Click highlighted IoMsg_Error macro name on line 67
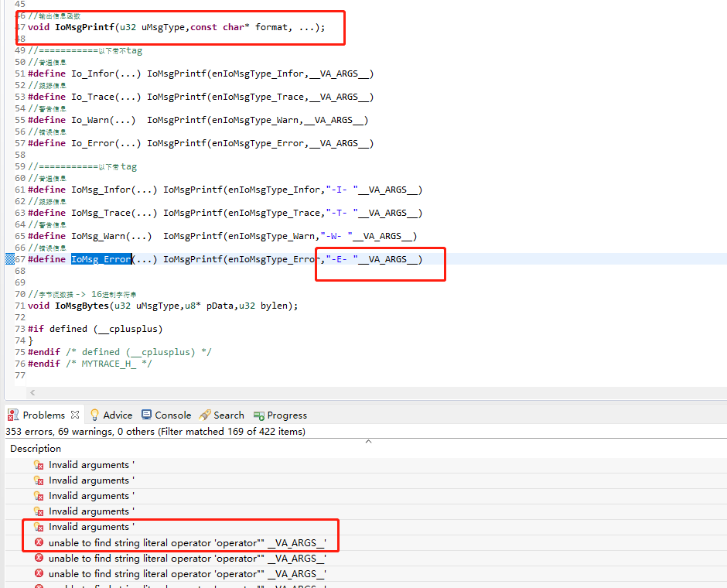 tap(101, 259)
